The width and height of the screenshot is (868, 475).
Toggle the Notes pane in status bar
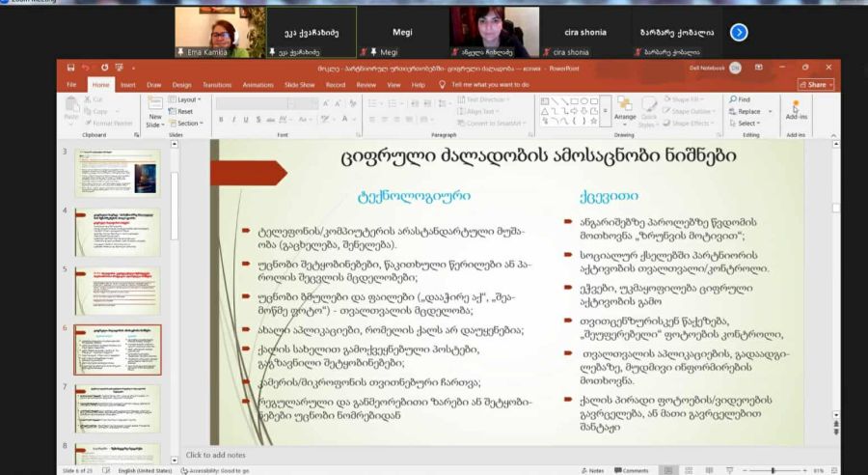tap(594, 470)
